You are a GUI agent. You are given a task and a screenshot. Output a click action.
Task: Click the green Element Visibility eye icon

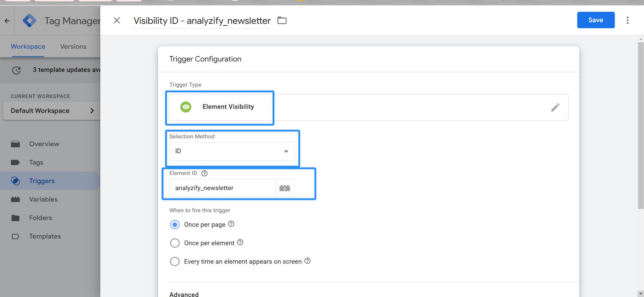(186, 107)
